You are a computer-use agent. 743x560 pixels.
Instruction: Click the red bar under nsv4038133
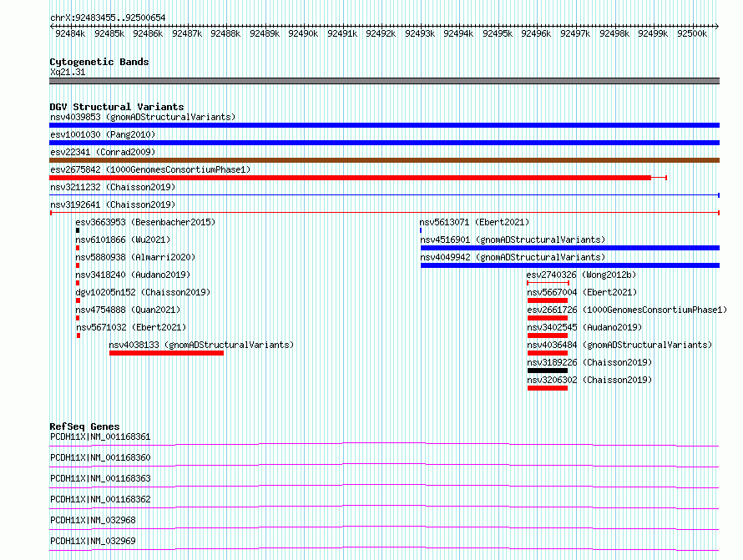pos(166,353)
